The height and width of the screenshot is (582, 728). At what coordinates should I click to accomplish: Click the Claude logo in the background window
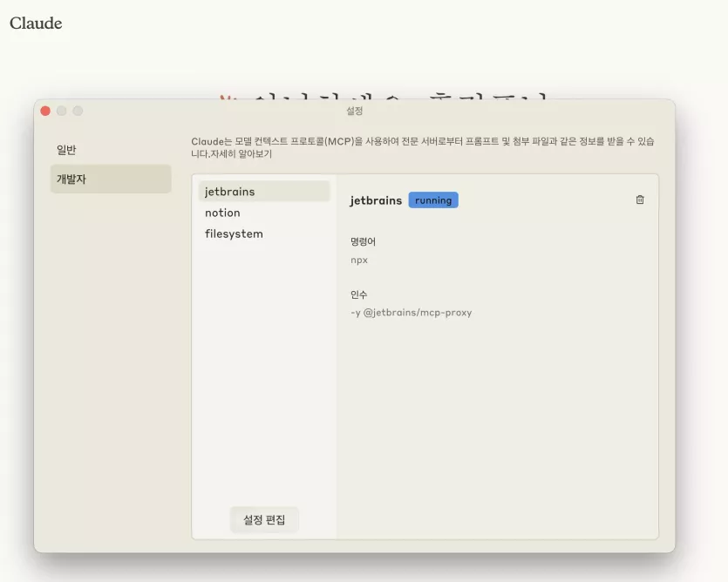pyautogui.click(x=36, y=23)
